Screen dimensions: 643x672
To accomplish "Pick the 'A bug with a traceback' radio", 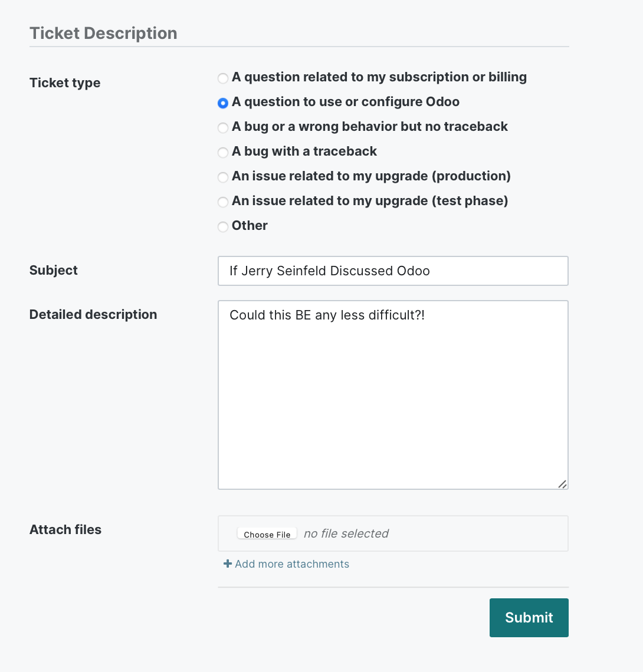I will [x=222, y=153].
